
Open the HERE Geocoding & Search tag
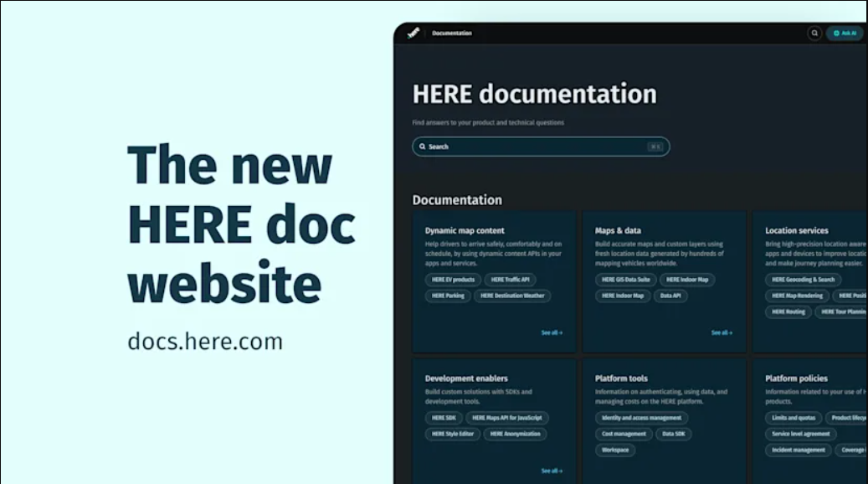click(803, 280)
